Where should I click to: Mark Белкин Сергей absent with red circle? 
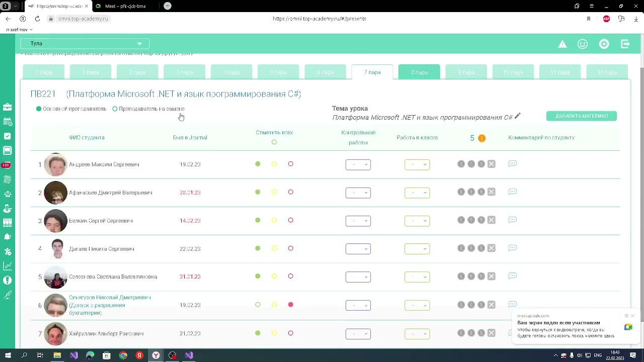click(x=290, y=220)
